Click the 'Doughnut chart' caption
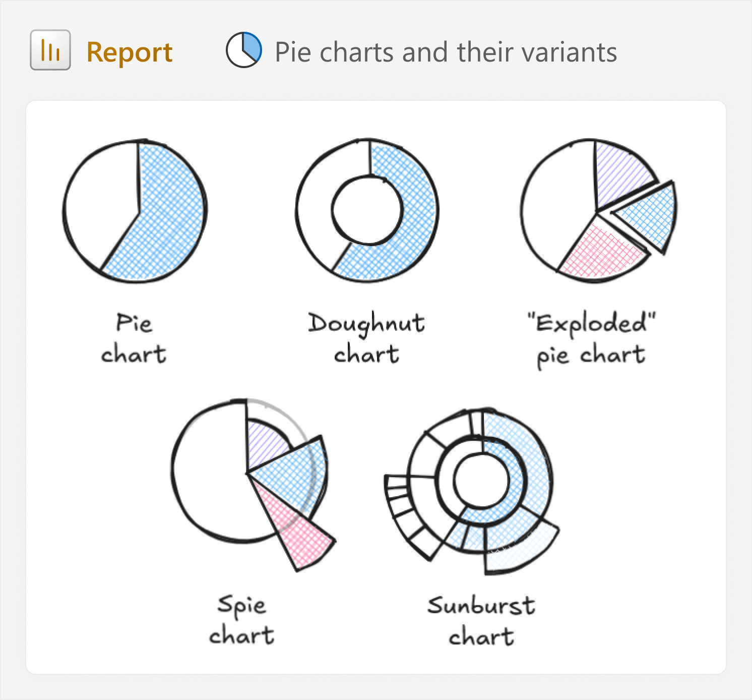 pos(366,338)
